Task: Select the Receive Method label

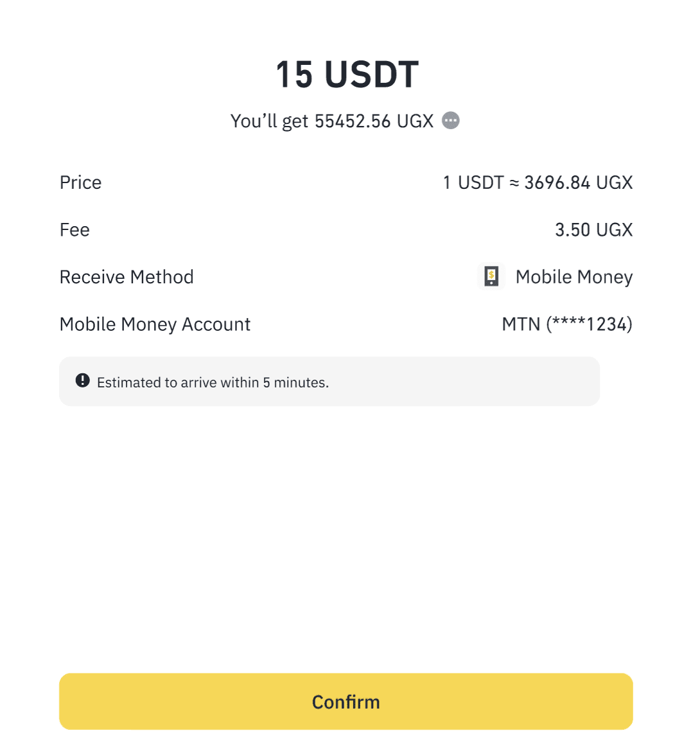Action: point(127,277)
